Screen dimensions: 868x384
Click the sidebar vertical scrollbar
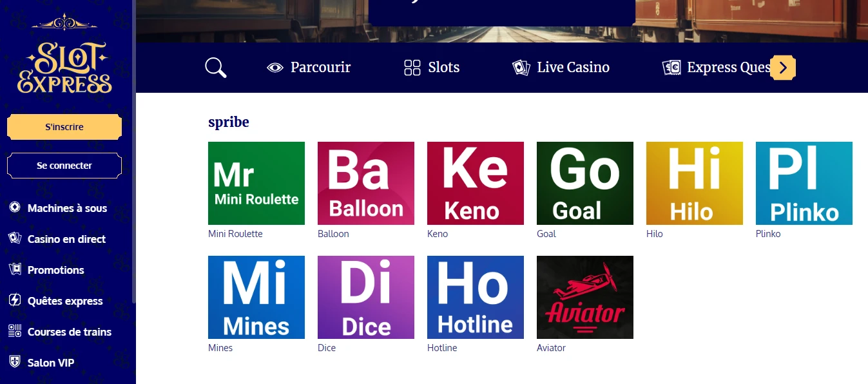click(134, 151)
